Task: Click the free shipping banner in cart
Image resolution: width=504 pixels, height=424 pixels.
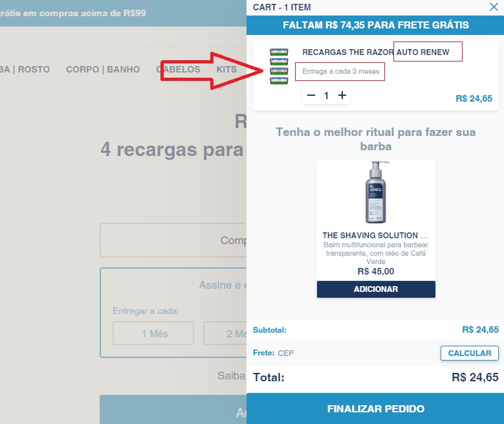Action: (375, 25)
